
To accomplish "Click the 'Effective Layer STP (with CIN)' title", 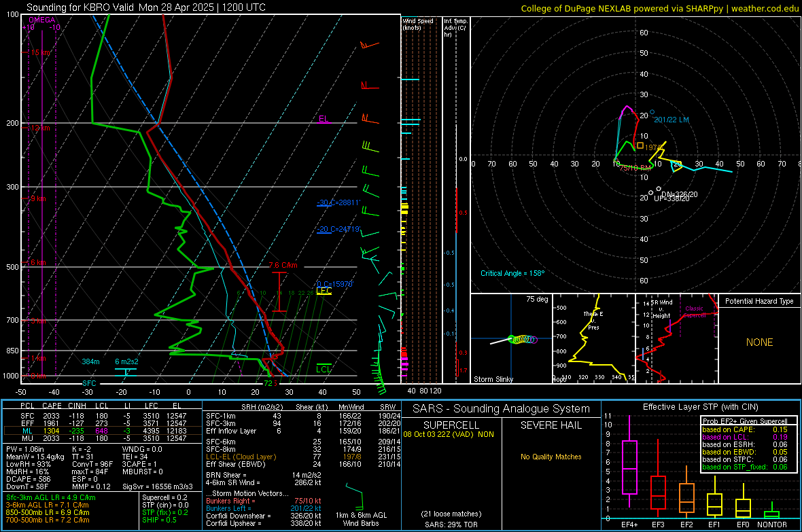I will point(700,407).
